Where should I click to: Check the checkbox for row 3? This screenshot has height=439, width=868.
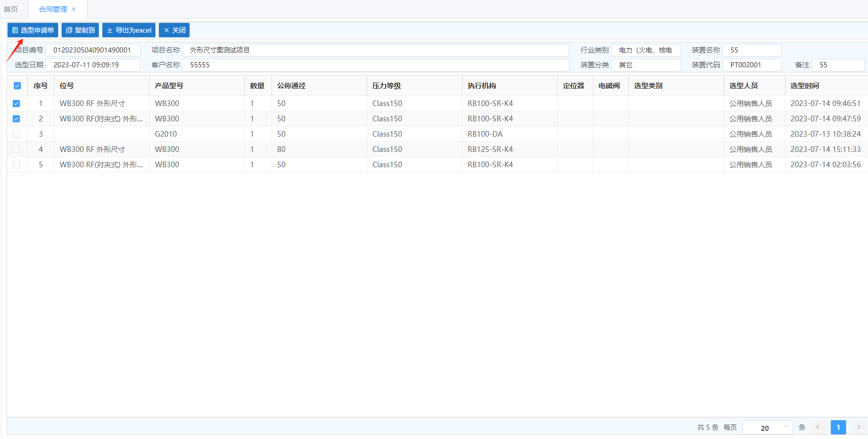[16, 134]
